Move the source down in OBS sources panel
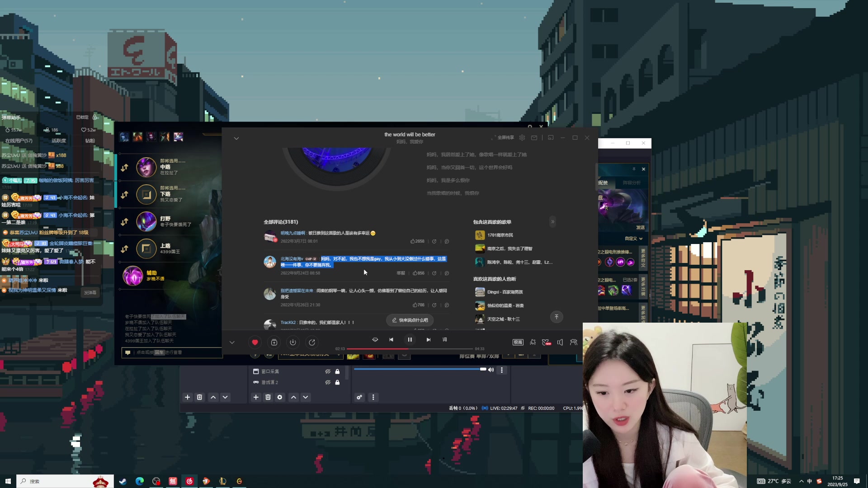 click(306, 397)
